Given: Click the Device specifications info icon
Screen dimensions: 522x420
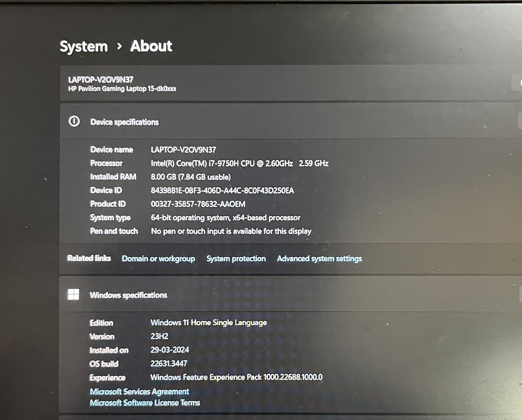Looking at the screenshot, I should [74, 122].
